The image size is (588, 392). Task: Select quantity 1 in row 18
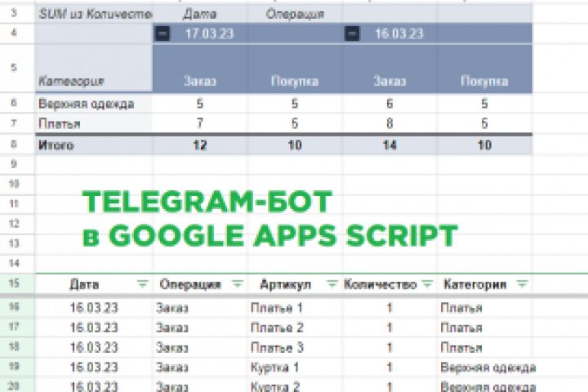(x=390, y=348)
